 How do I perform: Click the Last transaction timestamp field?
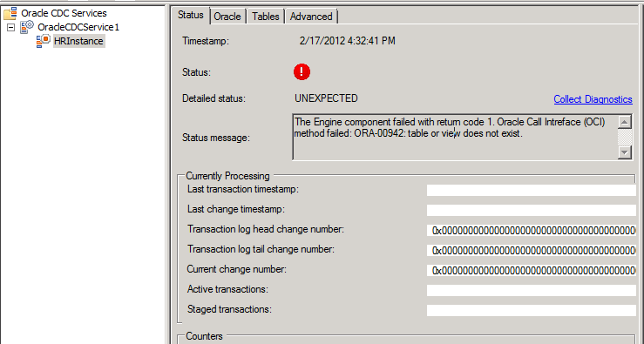(x=531, y=190)
